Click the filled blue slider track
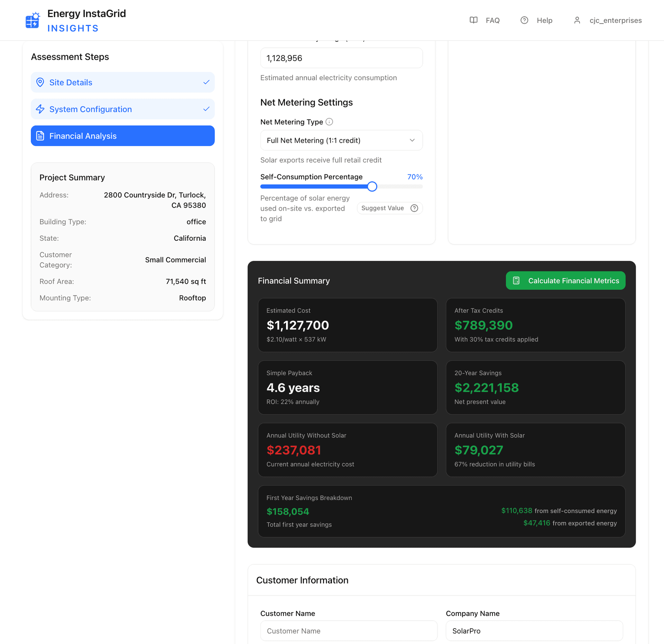The height and width of the screenshot is (644, 664). 314,186
